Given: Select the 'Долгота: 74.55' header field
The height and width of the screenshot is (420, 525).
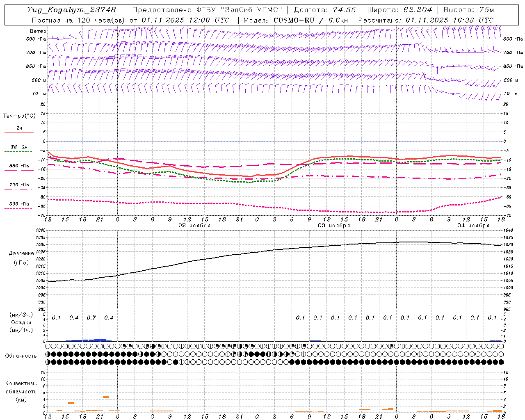Looking at the screenshot, I should (x=325, y=10).
